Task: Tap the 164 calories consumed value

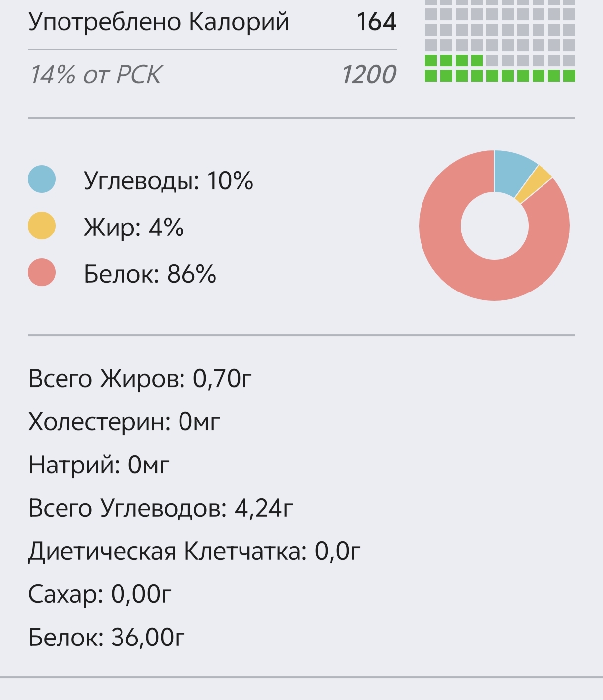Action: (376, 22)
